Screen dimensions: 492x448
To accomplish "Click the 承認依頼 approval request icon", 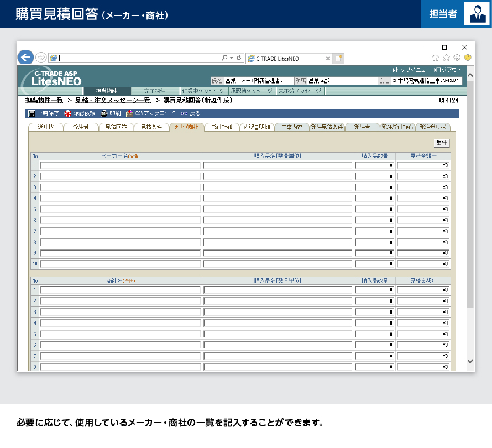I will pyautogui.click(x=68, y=113).
